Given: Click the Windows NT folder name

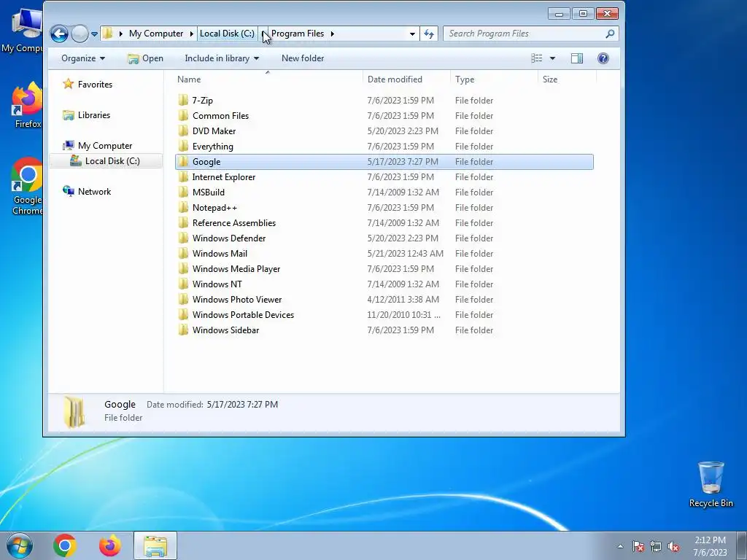Looking at the screenshot, I should pos(217,284).
